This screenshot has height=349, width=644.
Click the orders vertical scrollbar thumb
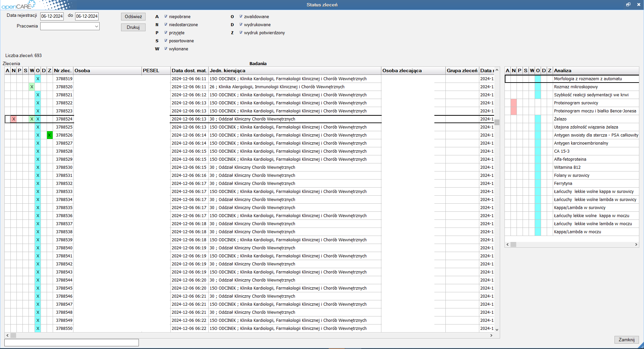[x=497, y=122]
